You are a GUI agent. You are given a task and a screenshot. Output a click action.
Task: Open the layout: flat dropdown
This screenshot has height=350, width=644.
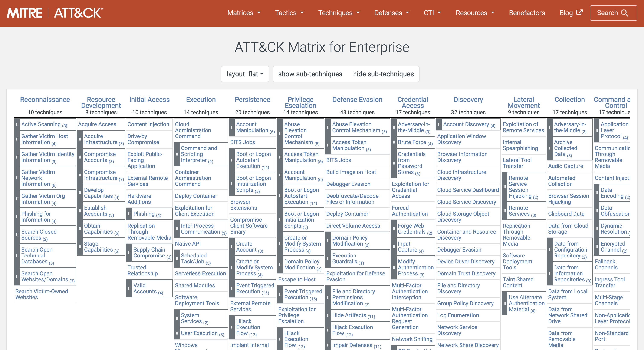click(245, 74)
